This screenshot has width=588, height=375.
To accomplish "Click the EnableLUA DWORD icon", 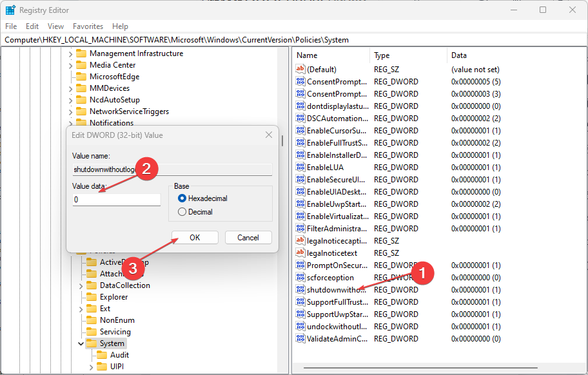I will coord(300,167).
